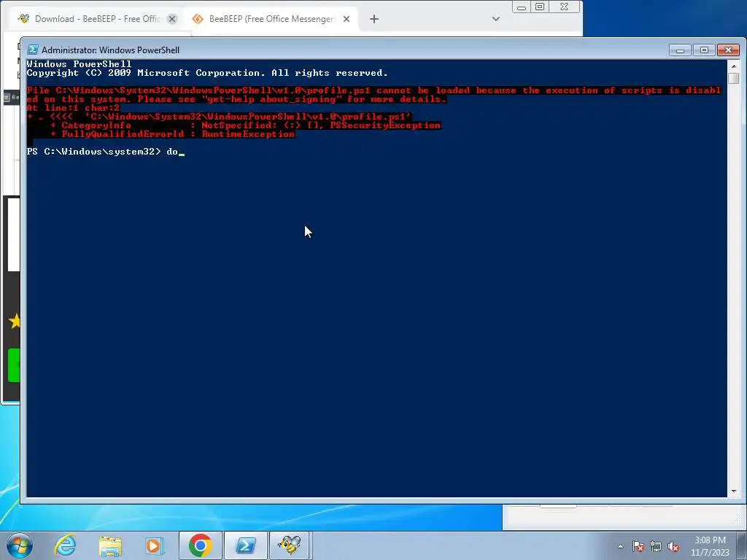The image size is (747, 560).
Task: Close the Chrome browser window
Action: 564,7
